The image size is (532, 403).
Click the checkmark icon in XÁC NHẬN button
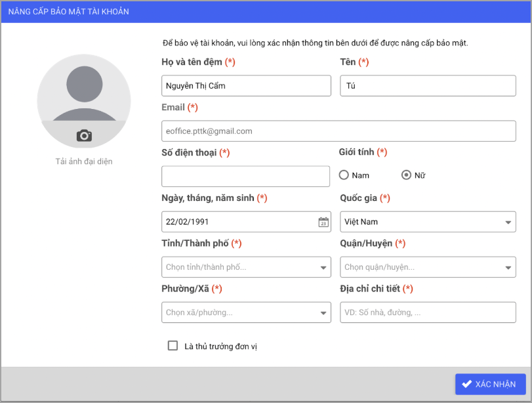[467, 385]
